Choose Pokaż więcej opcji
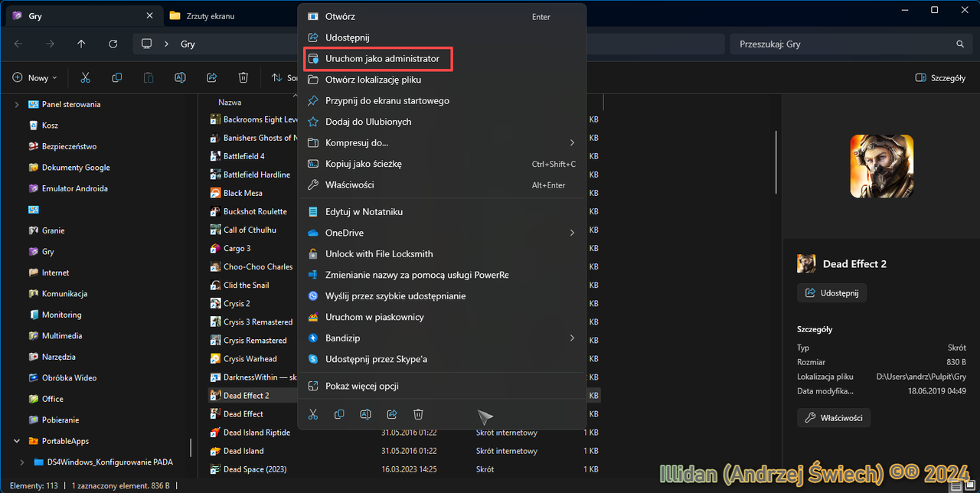 pos(442,386)
